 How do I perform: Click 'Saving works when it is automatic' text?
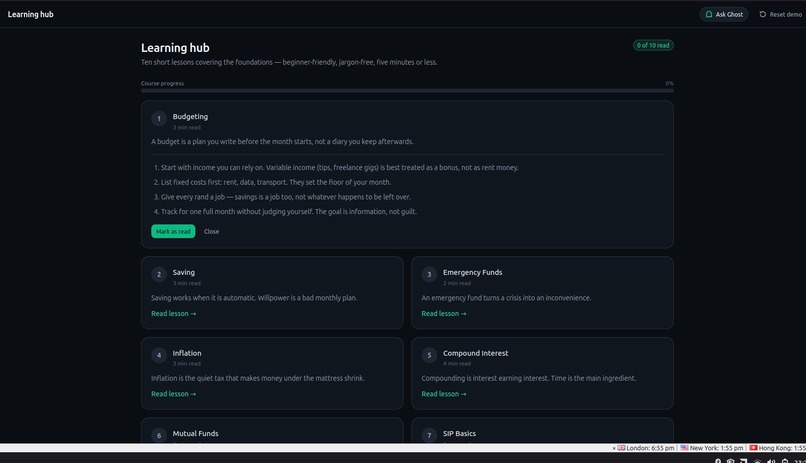(x=254, y=298)
